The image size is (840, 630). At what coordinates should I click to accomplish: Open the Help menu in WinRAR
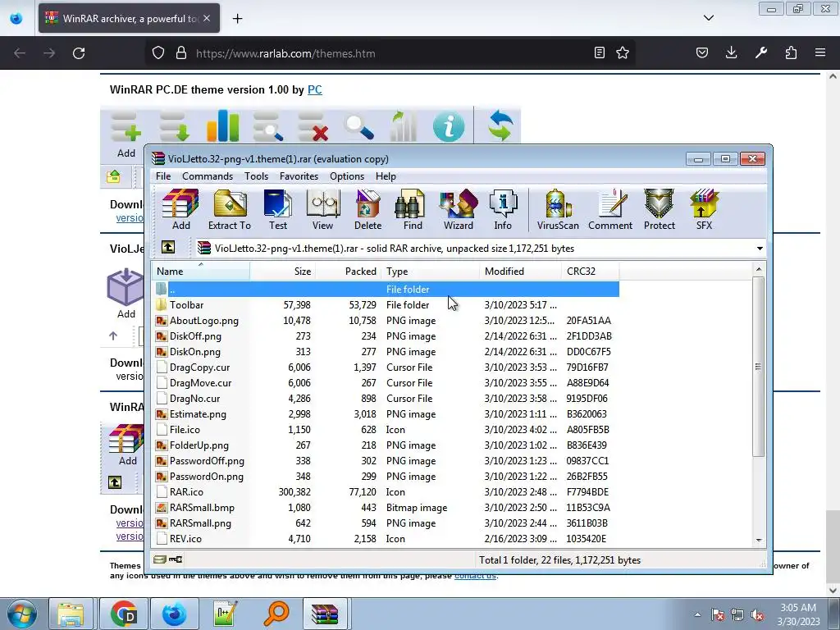[386, 176]
